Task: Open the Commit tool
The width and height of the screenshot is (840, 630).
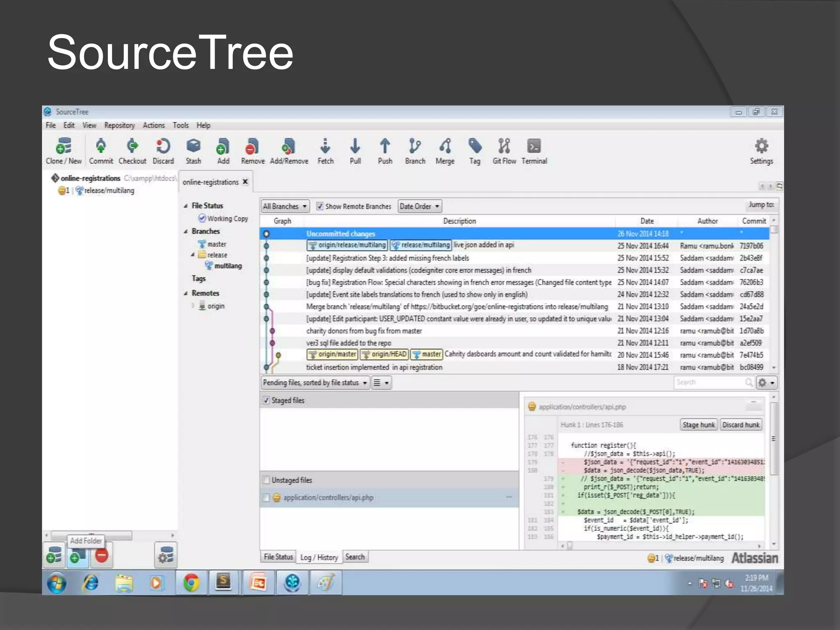Action: pyautogui.click(x=101, y=151)
